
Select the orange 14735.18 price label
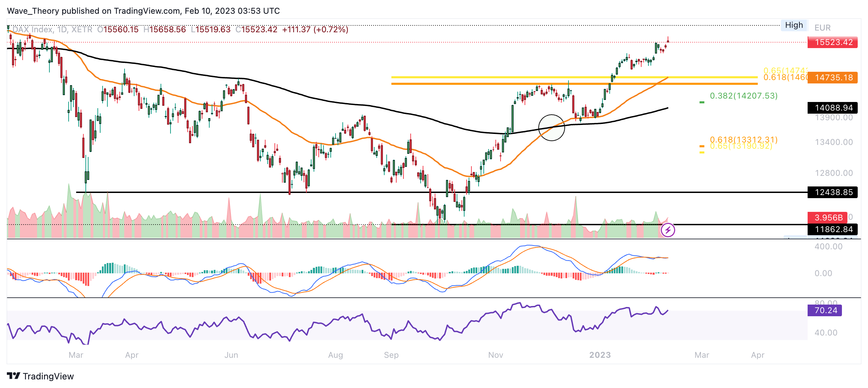click(x=833, y=78)
